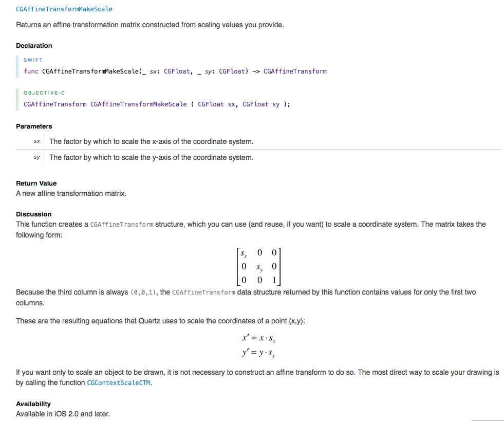504x421 pixels.
Task: Click the (0,0,1) inline code text
Action: coord(144,292)
